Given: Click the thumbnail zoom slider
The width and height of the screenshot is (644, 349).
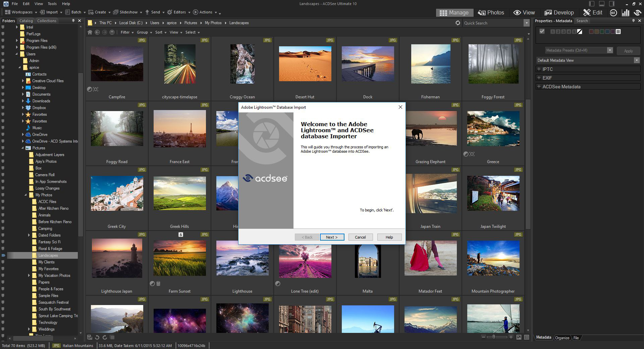Looking at the screenshot, I should click(497, 337).
